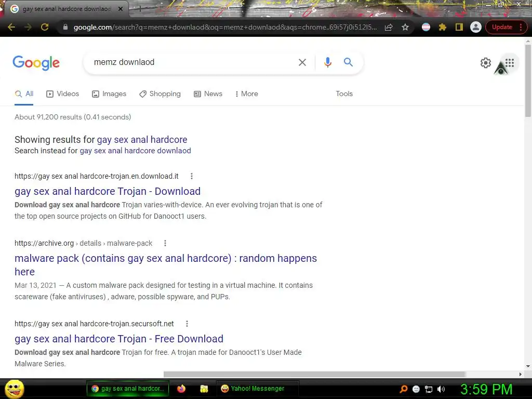The width and height of the screenshot is (532, 399).
Task: Open the first result 'Trojan - Download' title
Action: [x=108, y=191]
